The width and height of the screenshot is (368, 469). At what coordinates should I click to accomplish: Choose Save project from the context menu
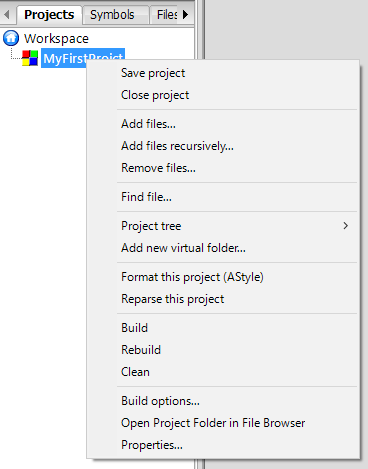tap(153, 73)
